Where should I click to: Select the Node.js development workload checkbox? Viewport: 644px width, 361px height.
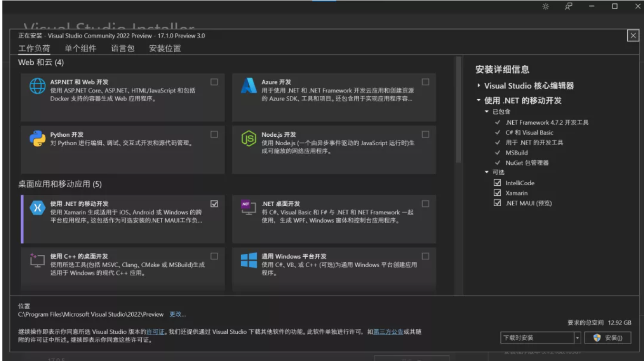(x=425, y=134)
